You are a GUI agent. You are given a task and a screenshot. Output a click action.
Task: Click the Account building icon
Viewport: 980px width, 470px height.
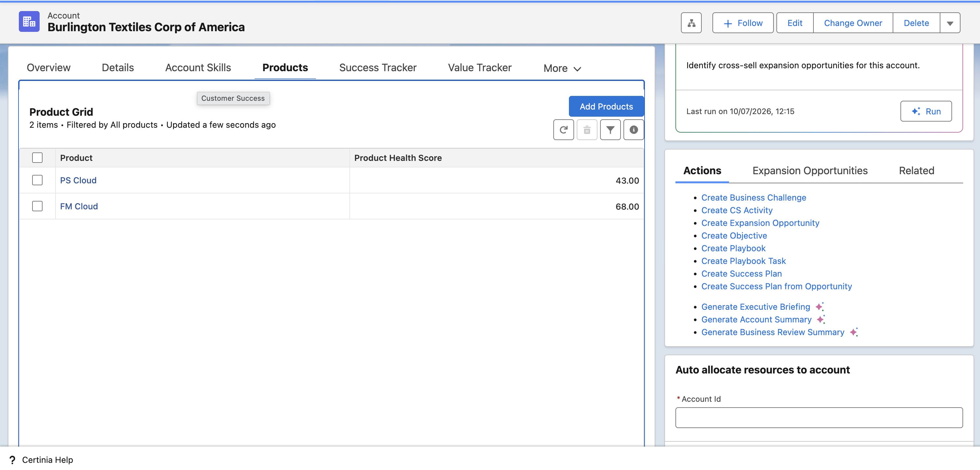29,22
